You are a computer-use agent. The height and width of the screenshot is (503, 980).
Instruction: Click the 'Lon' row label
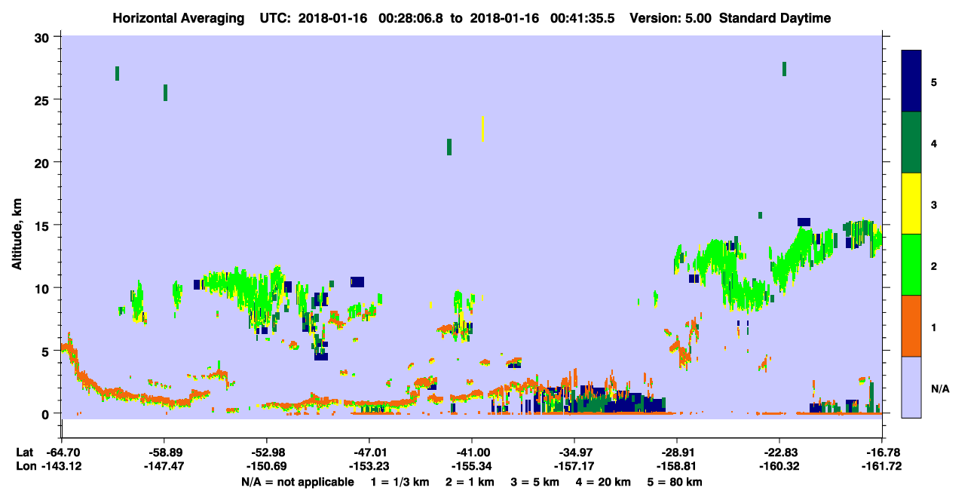click(x=25, y=467)
